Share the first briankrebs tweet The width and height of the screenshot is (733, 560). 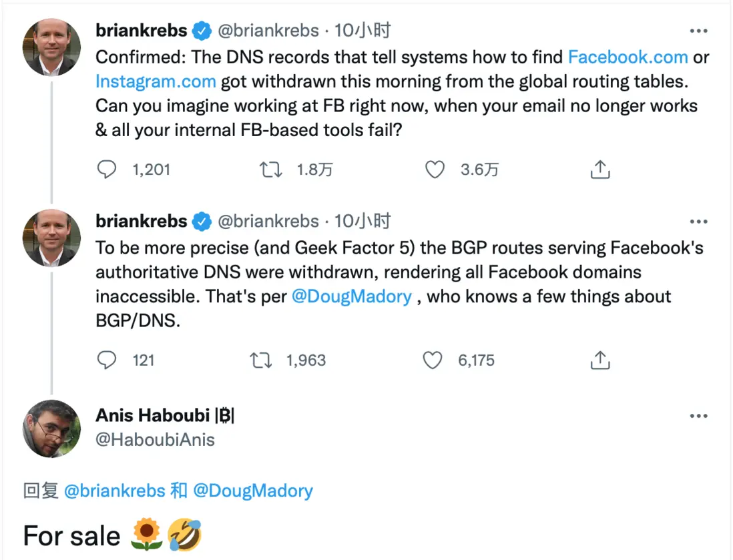click(x=600, y=170)
